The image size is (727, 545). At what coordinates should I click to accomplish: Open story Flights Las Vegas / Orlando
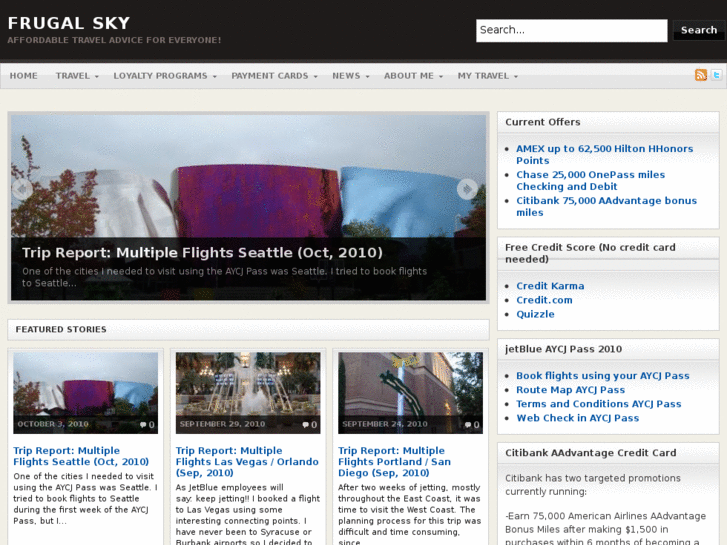click(x=247, y=462)
